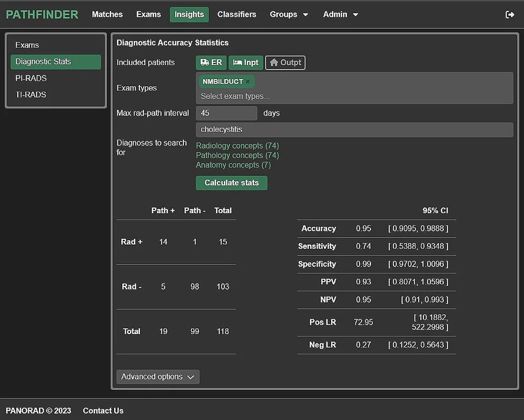Toggle ER patients inclusion
The height and width of the screenshot is (420, 524).
[x=211, y=62]
